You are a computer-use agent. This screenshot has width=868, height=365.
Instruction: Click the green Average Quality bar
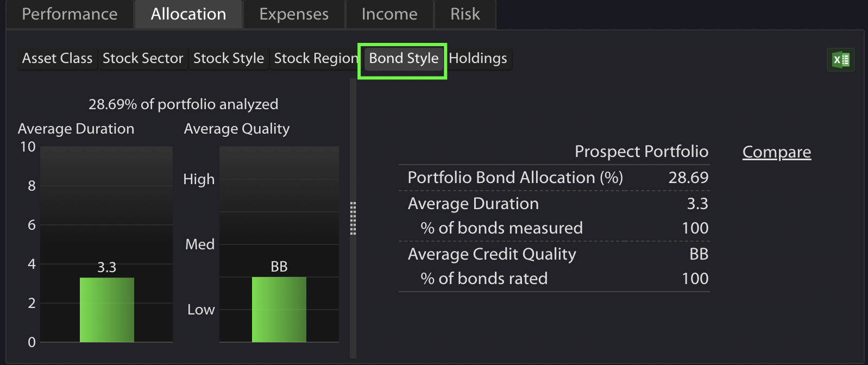point(279,310)
